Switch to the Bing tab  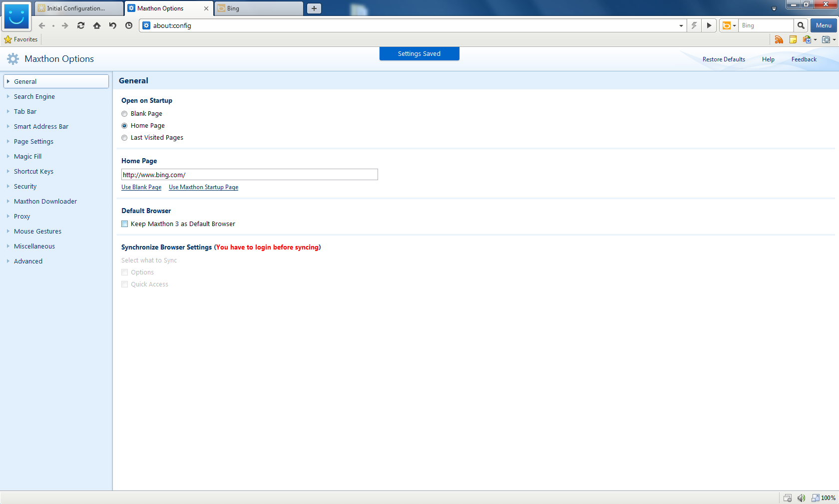click(259, 8)
